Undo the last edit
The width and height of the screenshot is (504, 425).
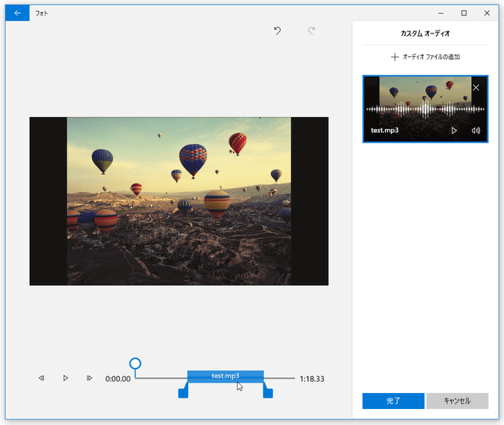278,31
